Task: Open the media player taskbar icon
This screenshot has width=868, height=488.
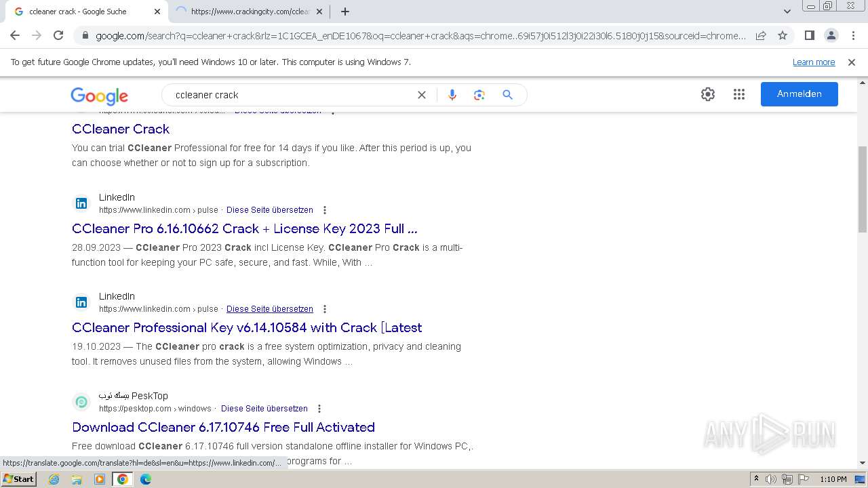Action: pos(100,479)
